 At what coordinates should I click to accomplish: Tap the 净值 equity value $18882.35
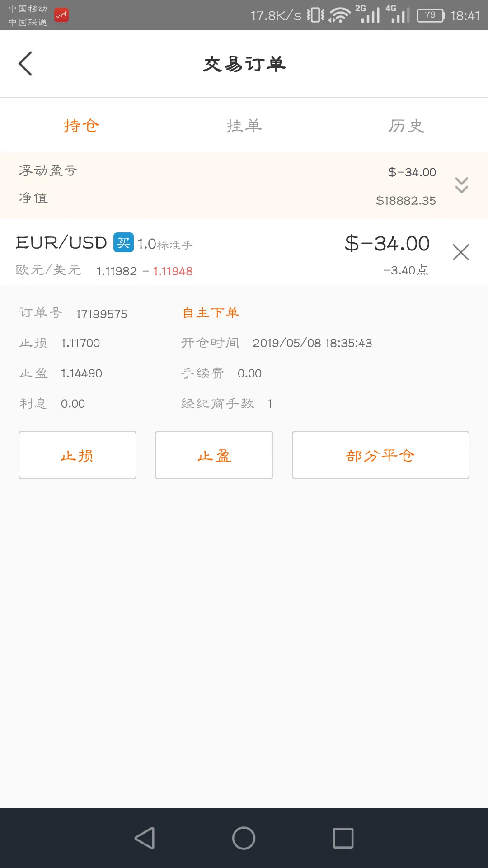coord(406,201)
